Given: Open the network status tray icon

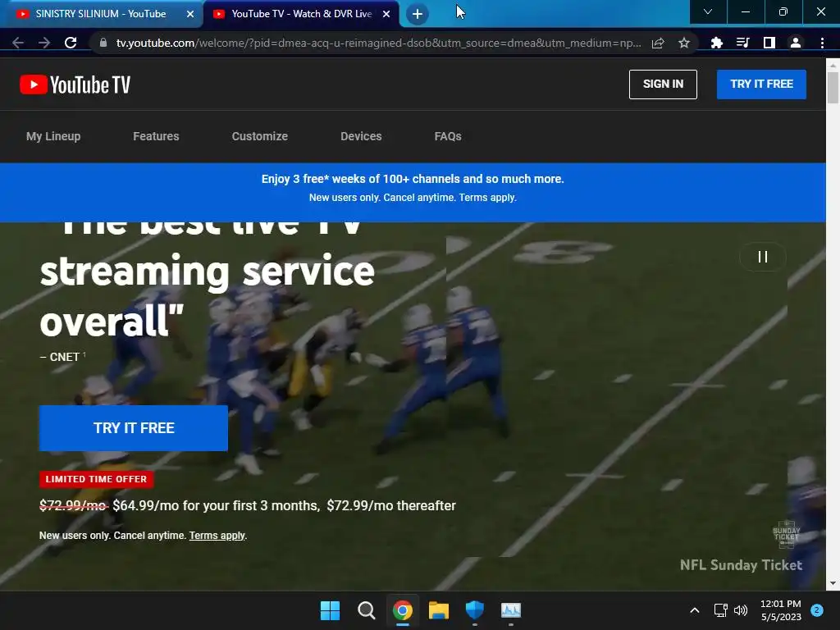Looking at the screenshot, I should (x=720, y=610).
